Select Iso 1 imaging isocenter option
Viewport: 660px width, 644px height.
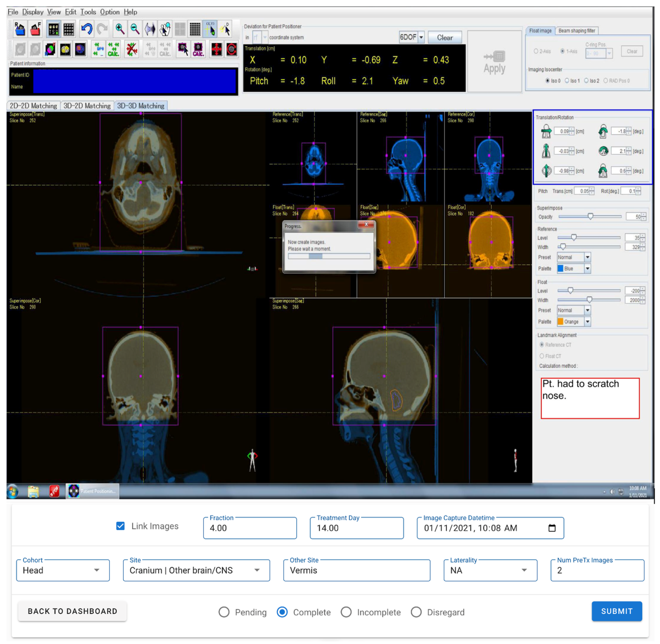[x=567, y=81]
